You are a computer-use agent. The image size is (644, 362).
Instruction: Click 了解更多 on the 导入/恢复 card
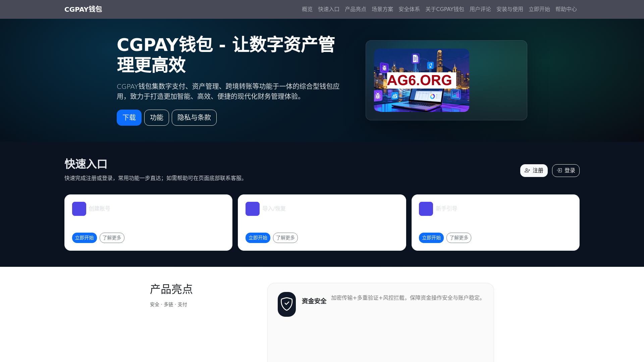click(285, 238)
